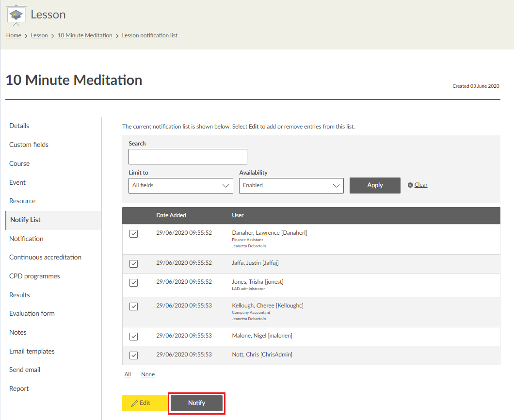Focus the Search text field
Viewport: 514px width, 420px height.
tap(188, 157)
